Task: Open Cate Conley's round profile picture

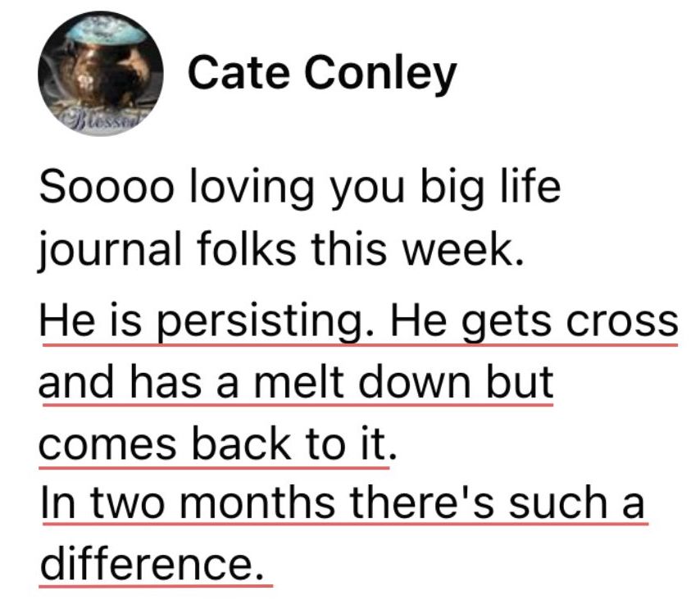Action: (101, 74)
